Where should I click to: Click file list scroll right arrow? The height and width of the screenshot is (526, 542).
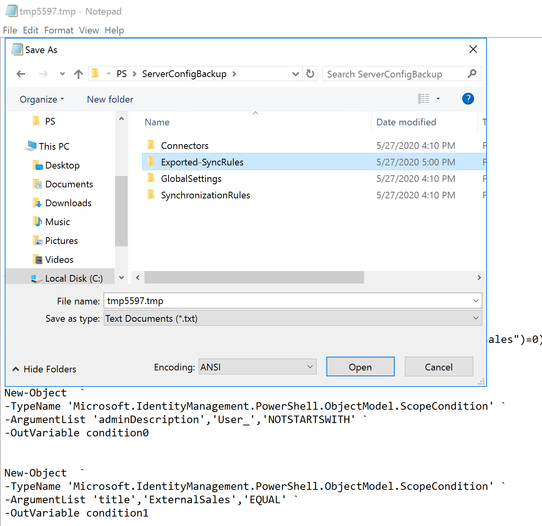[479, 277]
